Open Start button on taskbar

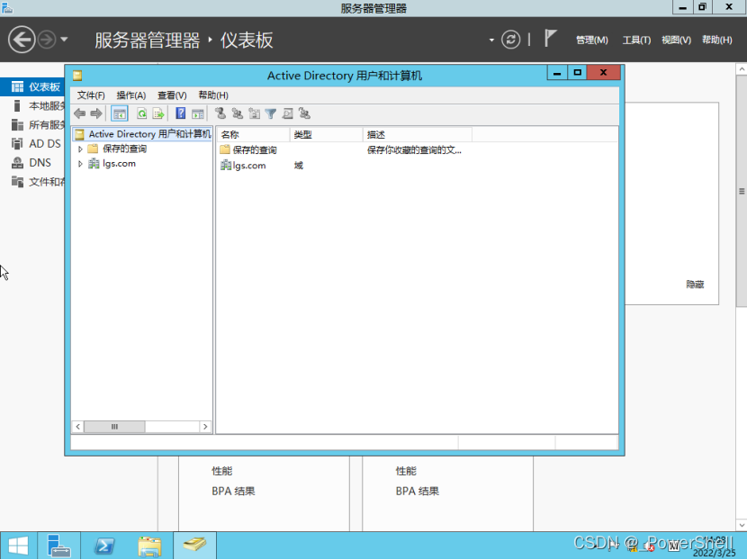(x=19, y=546)
